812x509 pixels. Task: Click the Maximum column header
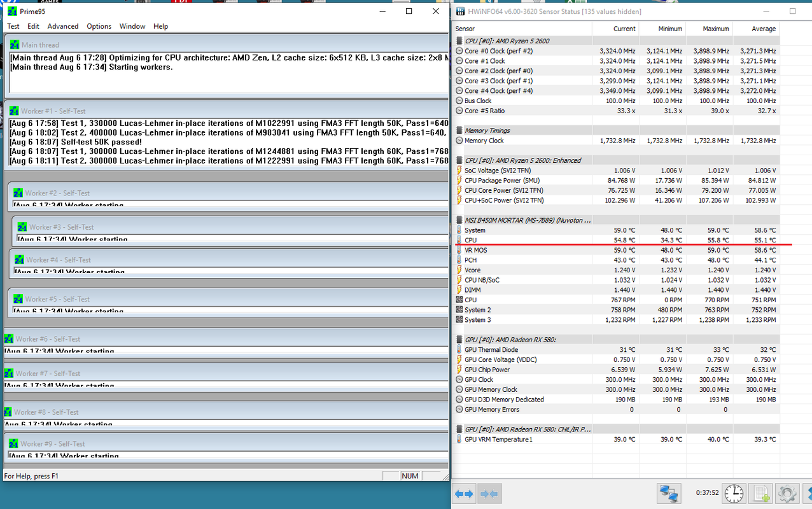click(x=709, y=29)
